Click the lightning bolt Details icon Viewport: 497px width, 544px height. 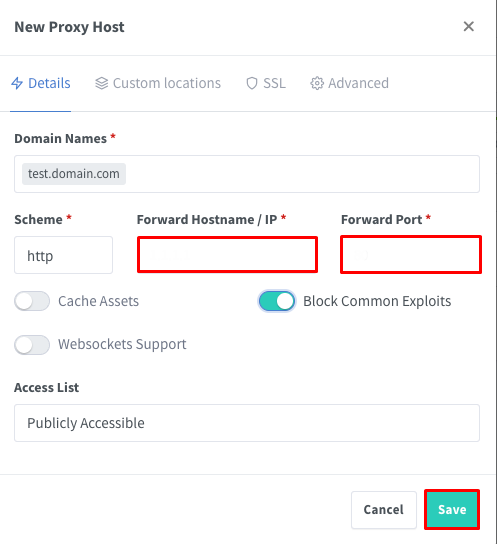point(17,83)
